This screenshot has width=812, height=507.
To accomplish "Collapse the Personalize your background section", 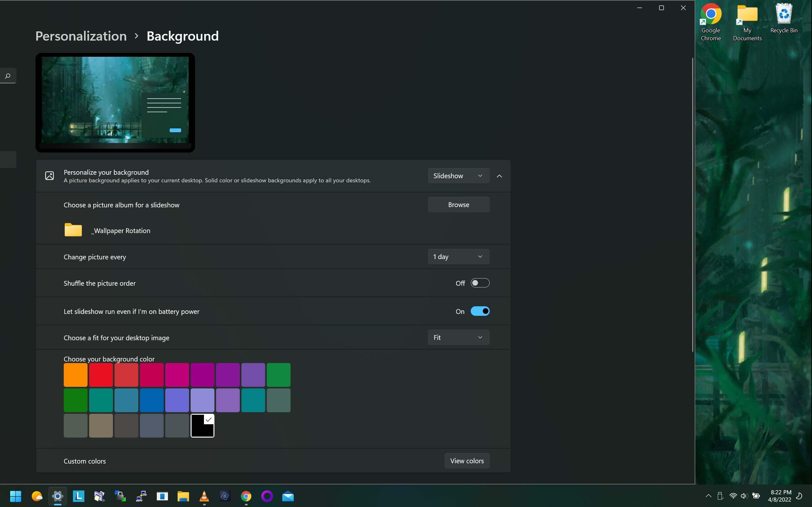I will point(499,176).
